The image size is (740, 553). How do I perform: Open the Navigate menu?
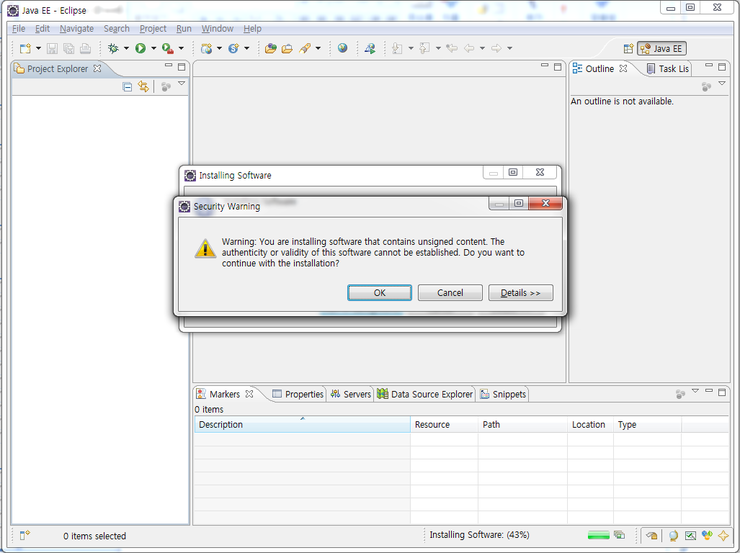76,29
